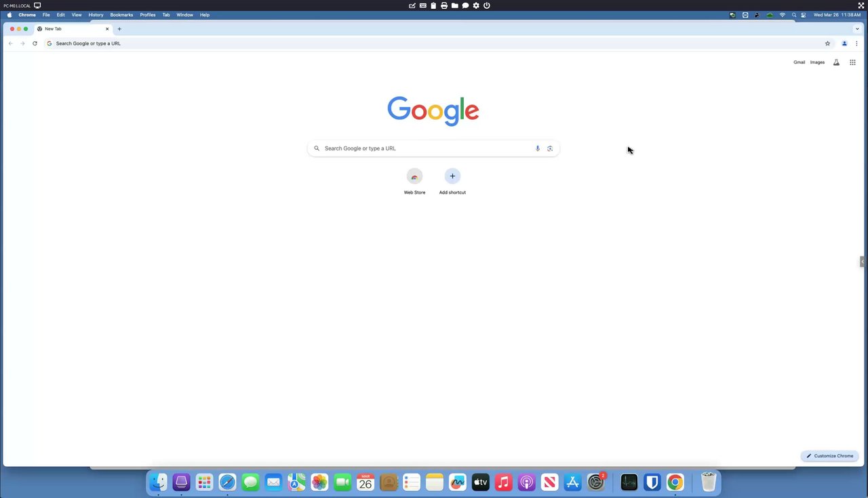Expand the side panel handle at right edge

pos(863,262)
